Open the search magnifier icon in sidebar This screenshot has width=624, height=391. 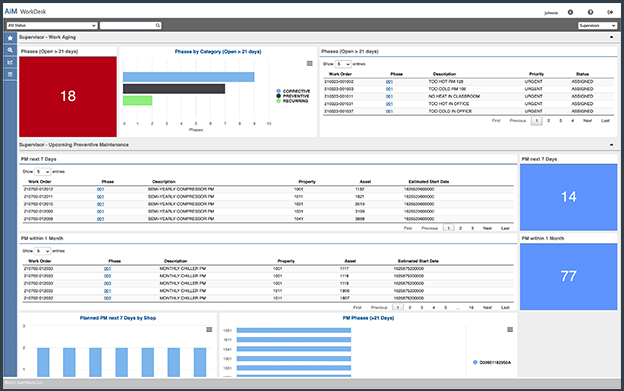pos(10,50)
